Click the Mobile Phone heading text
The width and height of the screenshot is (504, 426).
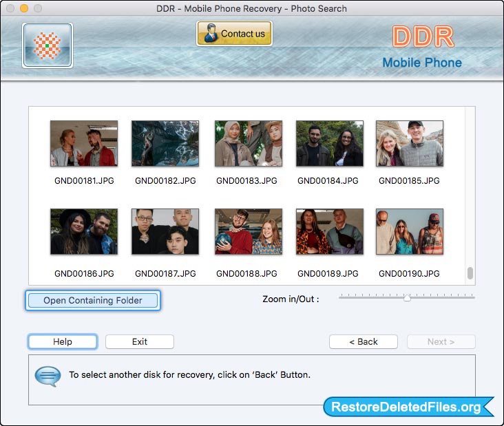(422, 63)
